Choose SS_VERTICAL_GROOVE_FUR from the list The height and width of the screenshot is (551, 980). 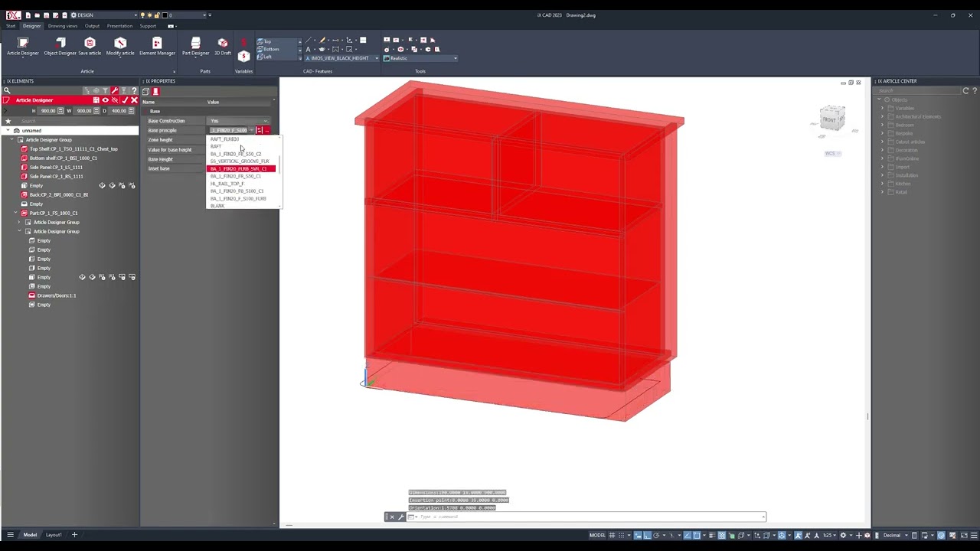[x=240, y=161]
